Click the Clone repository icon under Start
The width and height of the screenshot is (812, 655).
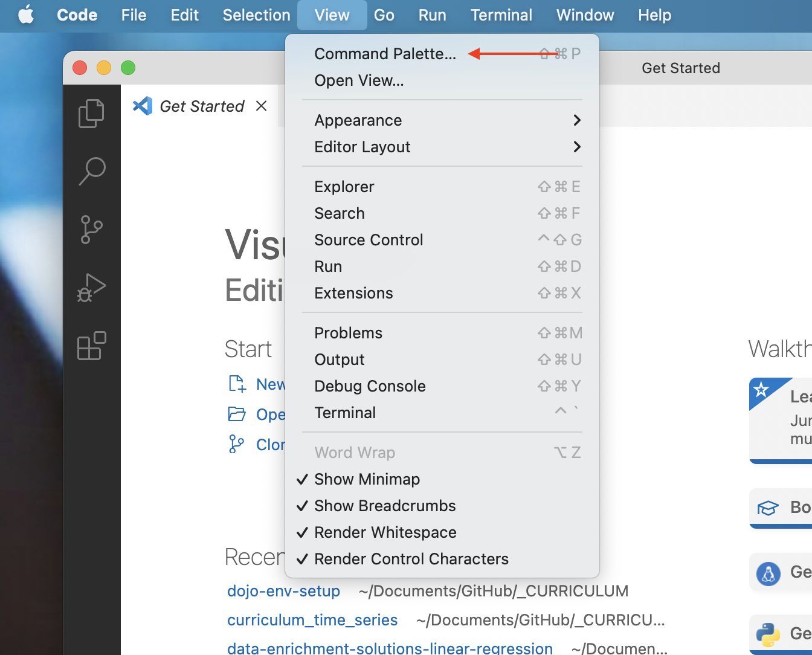coord(237,444)
